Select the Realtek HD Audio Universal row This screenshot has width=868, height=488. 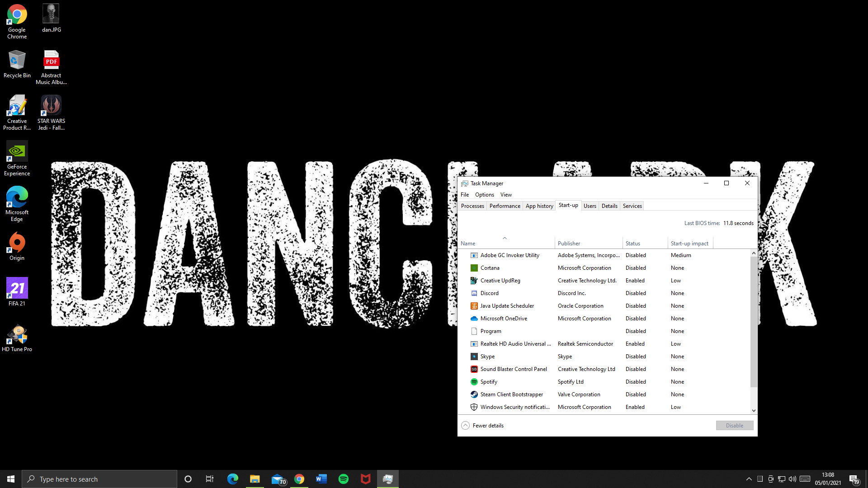[604, 344]
